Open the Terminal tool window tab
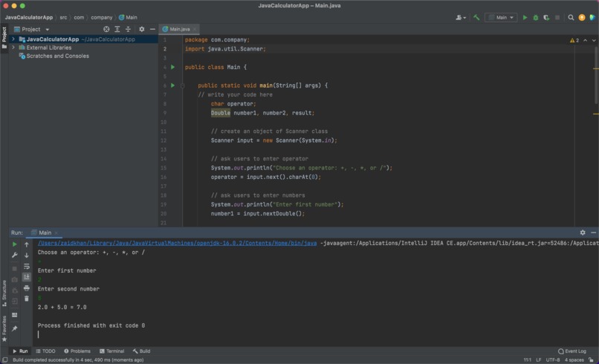The height and width of the screenshot is (364, 599). pos(112,351)
